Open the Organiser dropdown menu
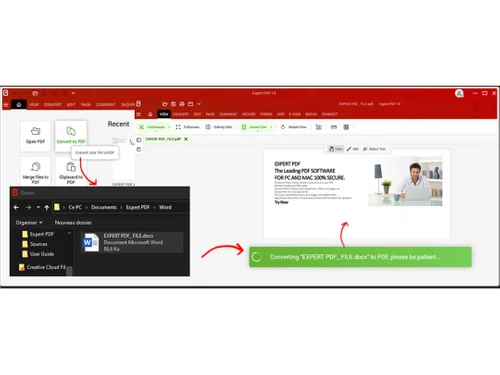The width and height of the screenshot is (500, 375). coord(29,222)
